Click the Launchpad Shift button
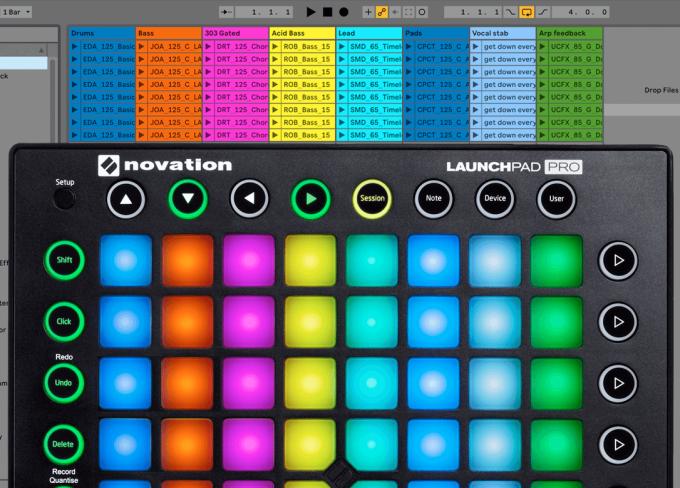Image resolution: width=680 pixels, height=488 pixels. click(64, 260)
